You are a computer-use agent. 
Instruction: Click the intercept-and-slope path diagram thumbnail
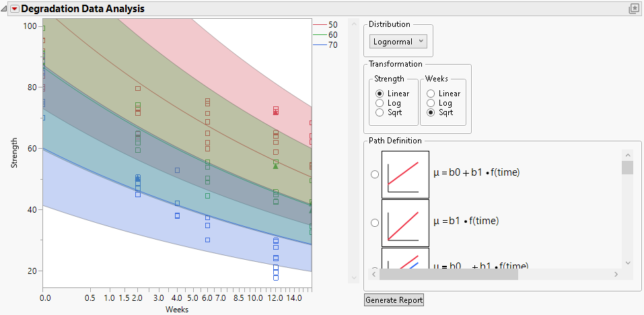click(405, 174)
